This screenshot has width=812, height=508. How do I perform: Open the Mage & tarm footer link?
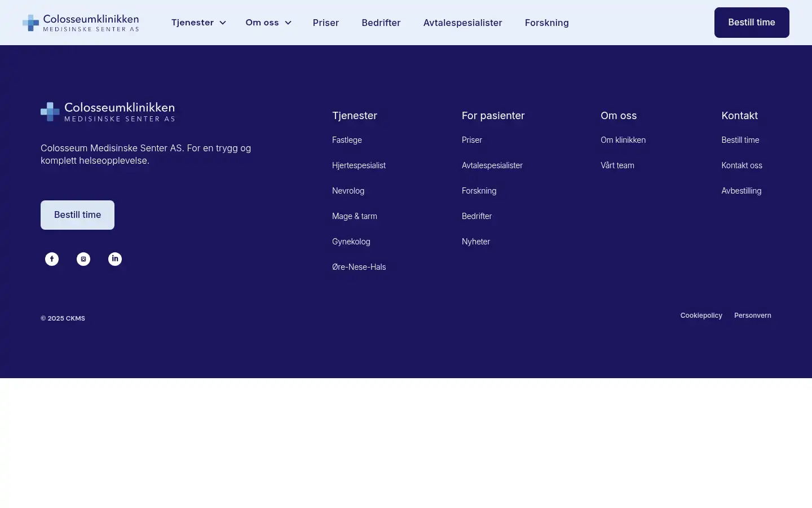point(355,216)
